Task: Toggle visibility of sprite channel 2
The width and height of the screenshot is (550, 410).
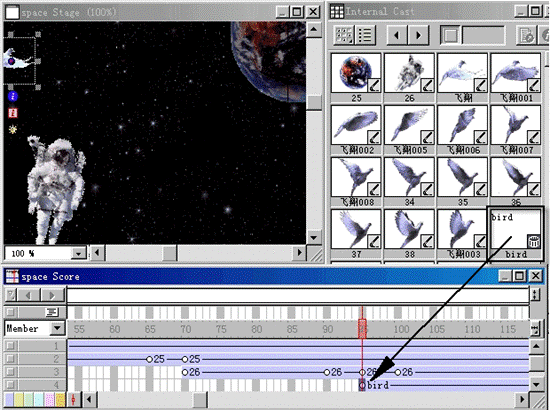Action: pos(11,359)
